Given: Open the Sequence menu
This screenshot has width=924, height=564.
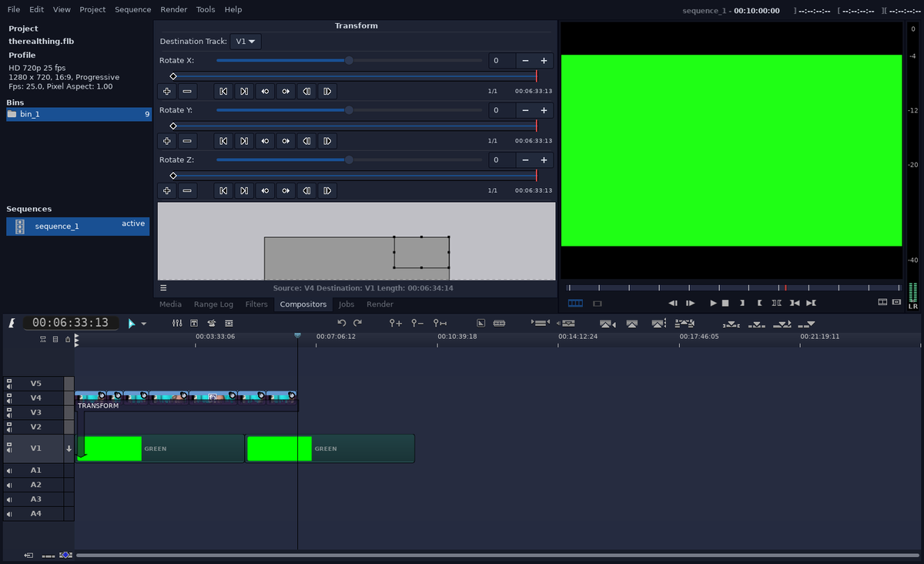Looking at the screenshot, I should pyautogui.click(x=132, y=9).
